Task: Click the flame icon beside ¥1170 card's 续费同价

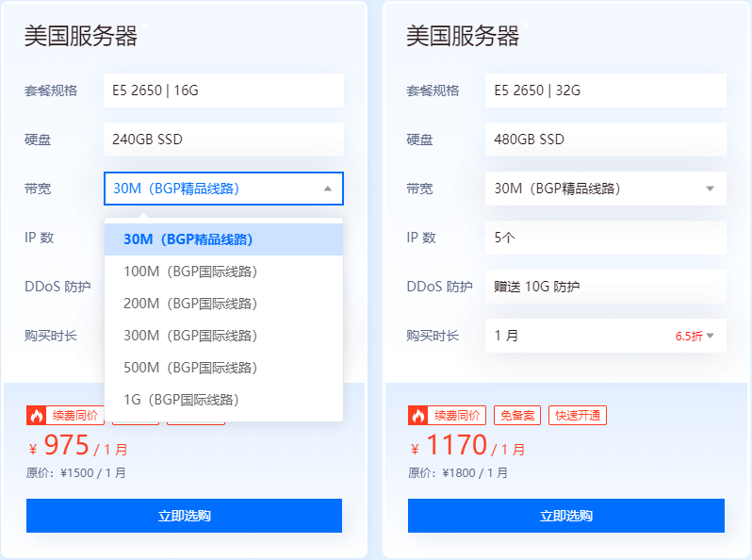Action: tap(418, 416)
